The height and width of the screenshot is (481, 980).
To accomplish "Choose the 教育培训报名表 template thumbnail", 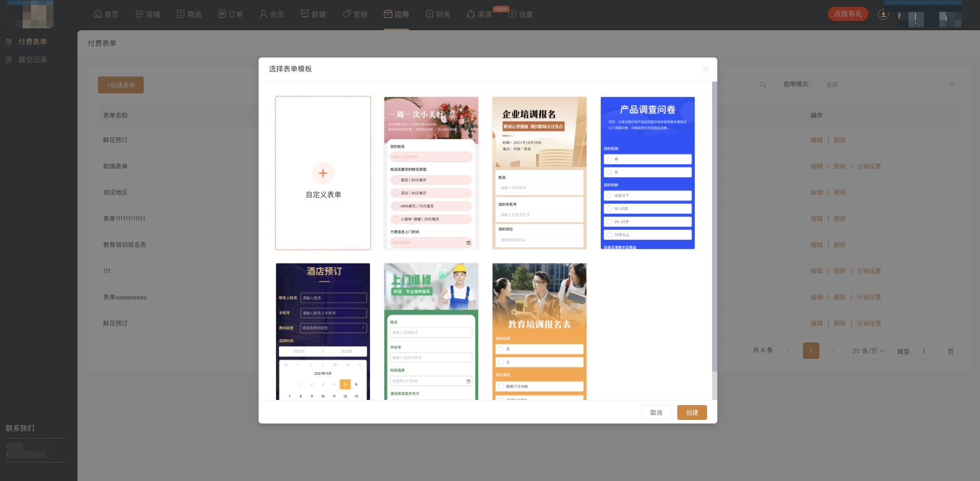I will click(x=539, y=332).
